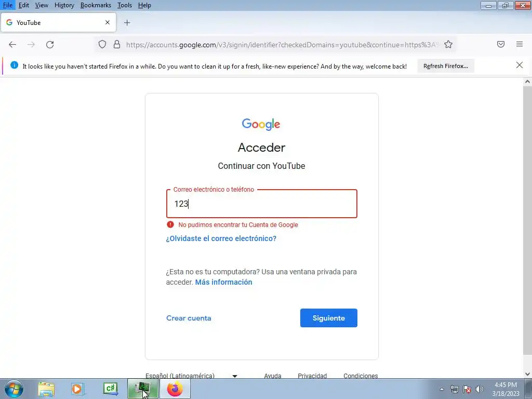Viewport: 532px width, 399px height.
Task: Dismiss the Firefox refresh notification bar
Action: tap(520, 65)
